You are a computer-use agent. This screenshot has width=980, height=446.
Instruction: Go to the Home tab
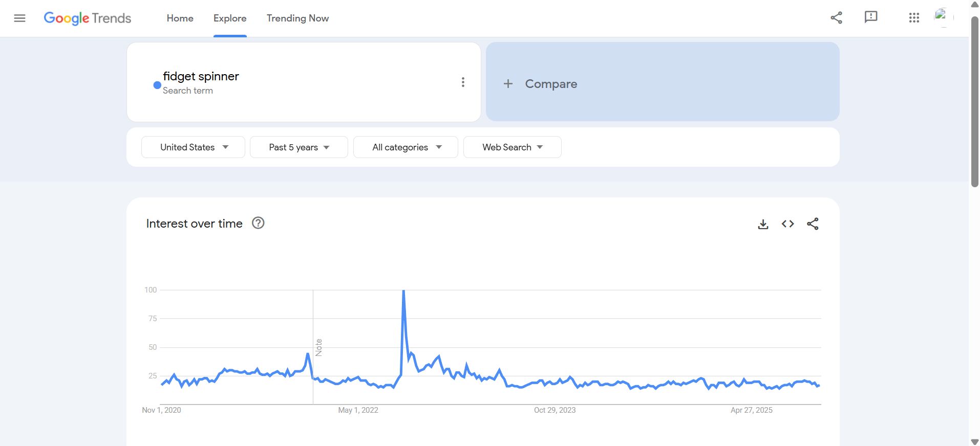(x=180, y=18)
